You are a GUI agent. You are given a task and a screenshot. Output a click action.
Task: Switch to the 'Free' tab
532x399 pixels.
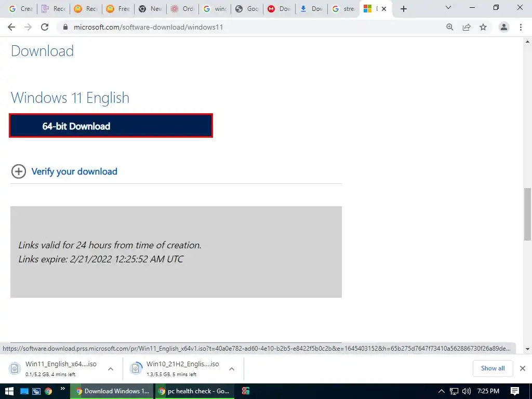(118, 9)
